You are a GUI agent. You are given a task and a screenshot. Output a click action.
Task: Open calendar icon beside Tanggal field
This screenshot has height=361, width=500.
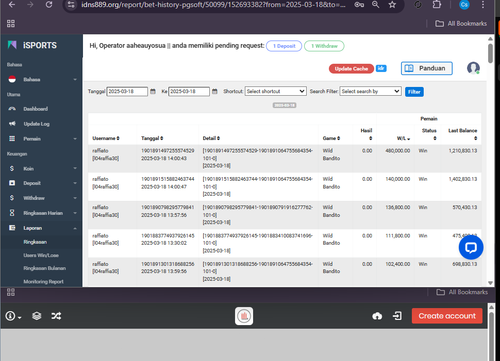coord(153,91)
